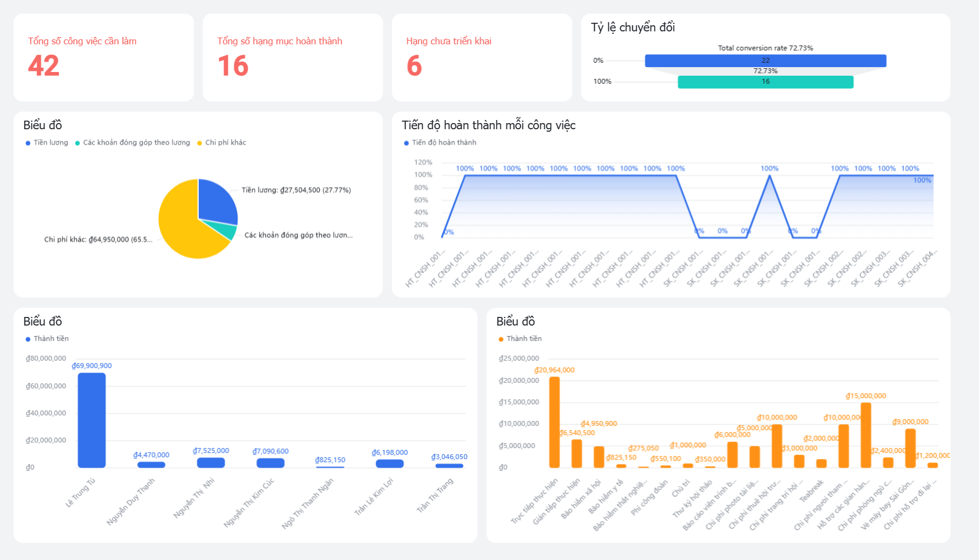Click the ₫4,470,000 value label
This screenshot has height=560, width=979.
point(151,455)
